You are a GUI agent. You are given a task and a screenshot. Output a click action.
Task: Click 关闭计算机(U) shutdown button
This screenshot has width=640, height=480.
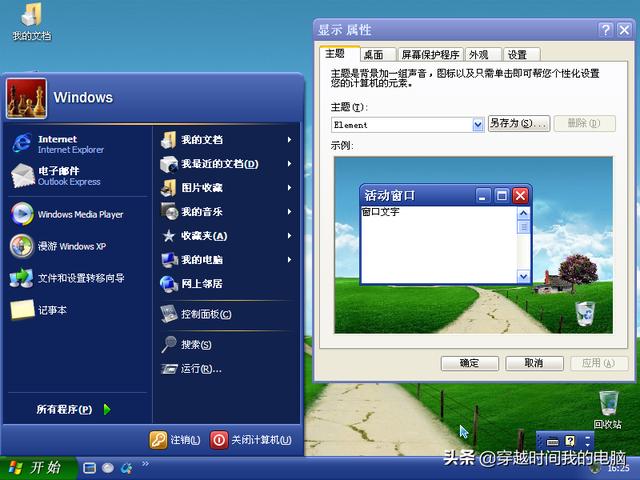point(251,440)
